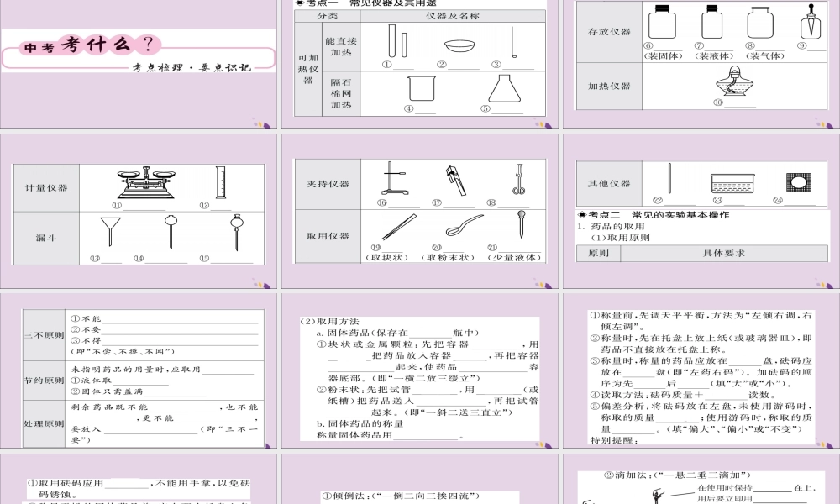Click the 取用仪器 row label
This screenshot has height=504, width=840.
click(x=328, y=236)
